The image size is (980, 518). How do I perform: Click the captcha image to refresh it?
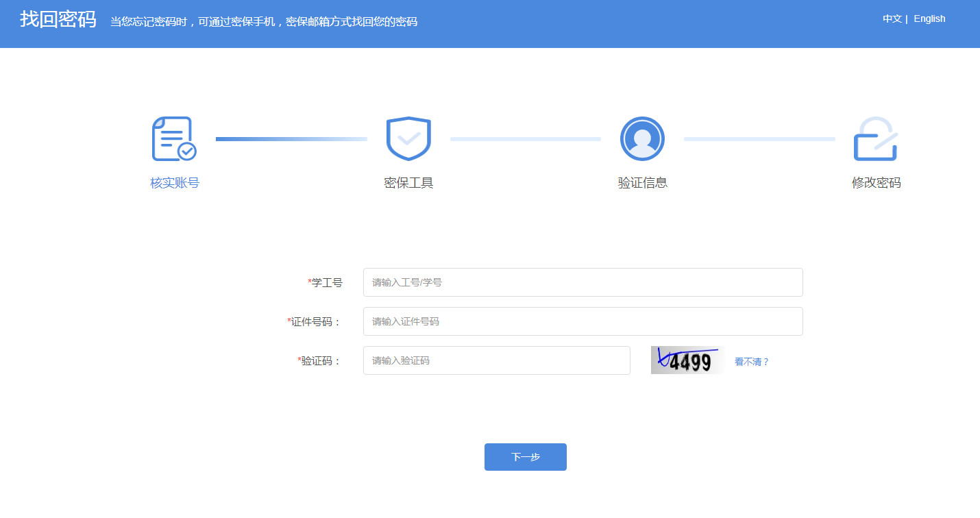tap(687, 360)
